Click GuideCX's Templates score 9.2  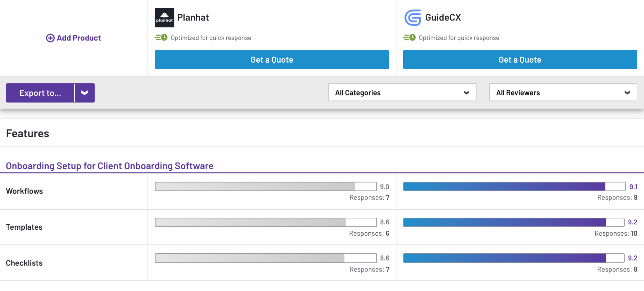tap(633, 222)
